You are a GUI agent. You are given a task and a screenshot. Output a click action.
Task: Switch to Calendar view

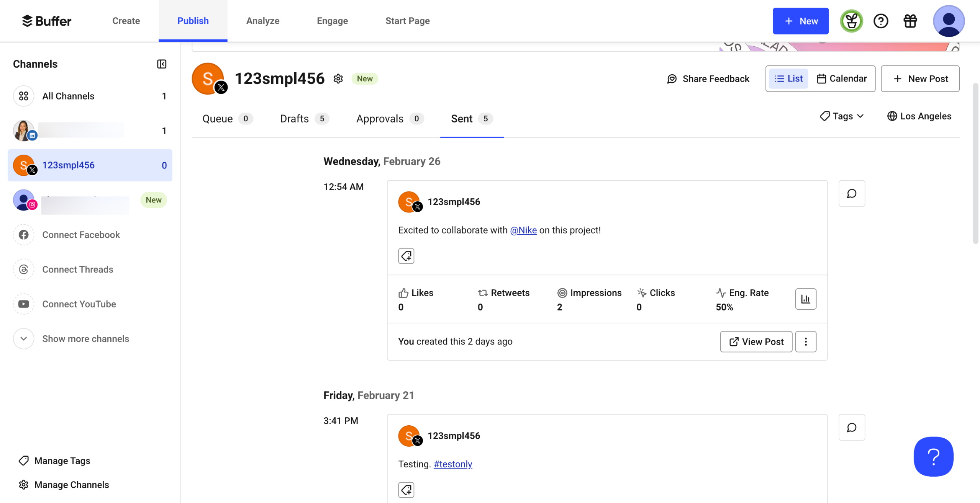pos(842,79)
